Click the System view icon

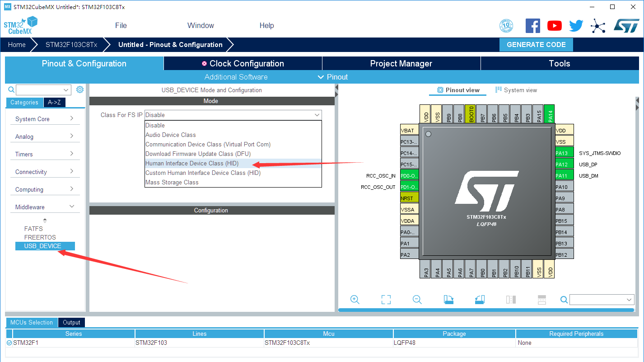[499, 90]
